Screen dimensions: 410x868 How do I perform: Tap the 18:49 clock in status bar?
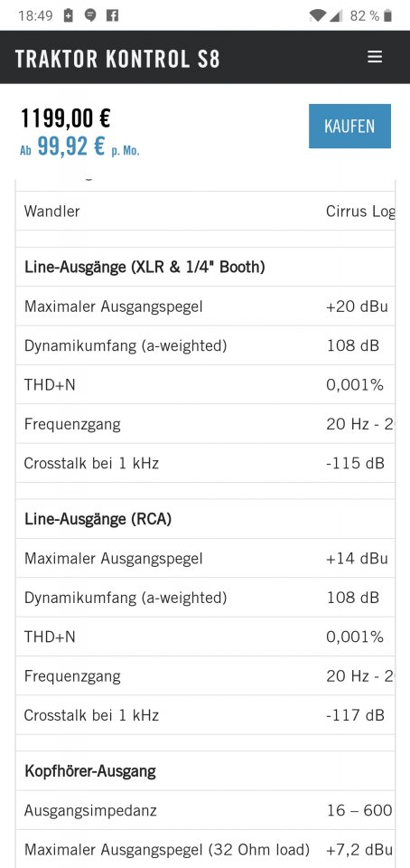[35, 15]
